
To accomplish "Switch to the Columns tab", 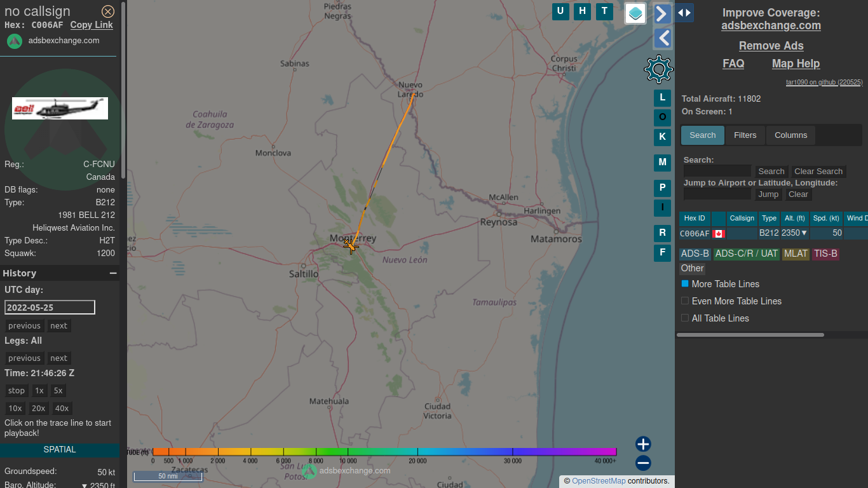I will [x=791, y=135].
